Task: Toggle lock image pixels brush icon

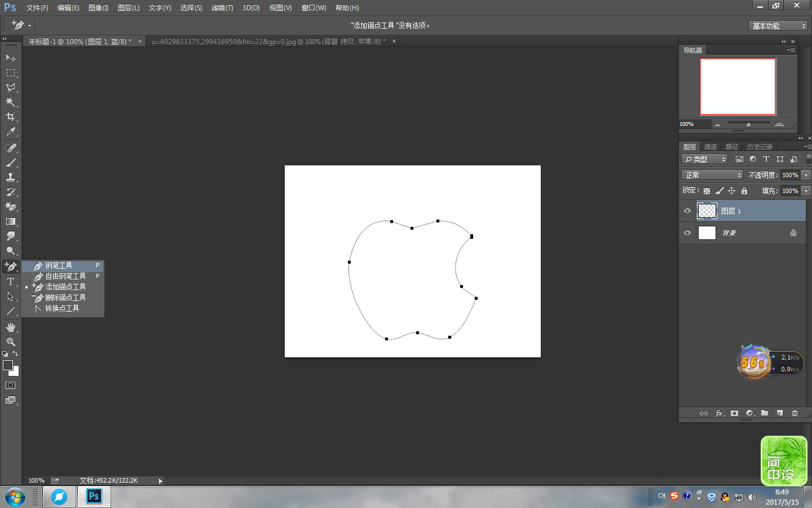Action: coord(719,191)
